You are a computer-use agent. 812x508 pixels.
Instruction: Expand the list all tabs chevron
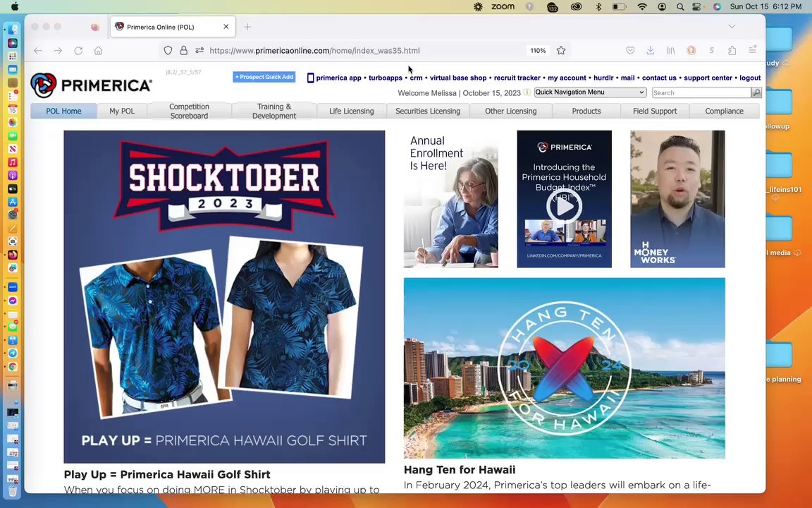[731, 26]
